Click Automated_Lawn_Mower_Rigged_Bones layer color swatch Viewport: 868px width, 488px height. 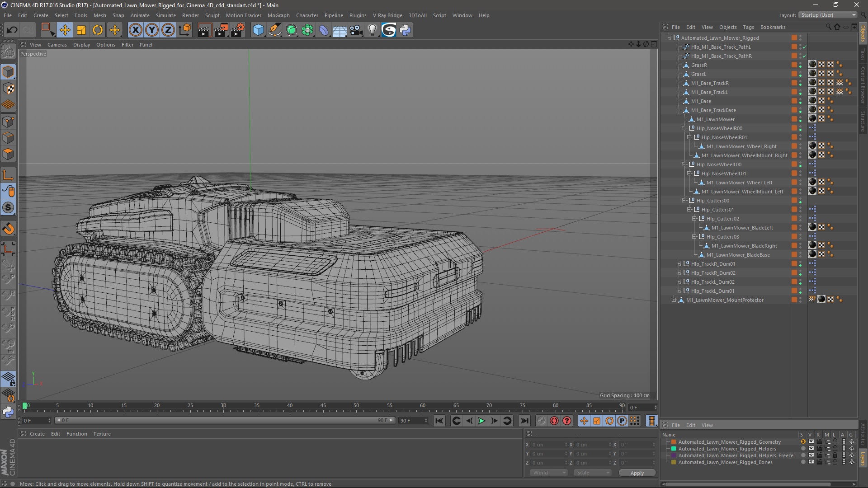674,462
